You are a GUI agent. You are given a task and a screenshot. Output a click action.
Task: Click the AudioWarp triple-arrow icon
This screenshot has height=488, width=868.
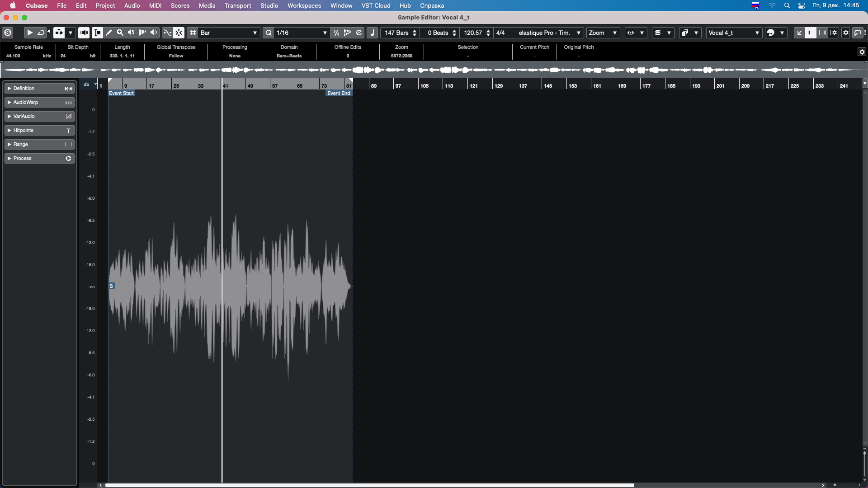point(69,103)
